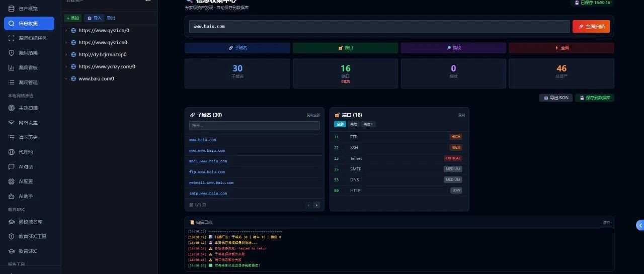The image size is (644, 274).
Task: Click the 0 指纹 stat card
Action: 453,73
